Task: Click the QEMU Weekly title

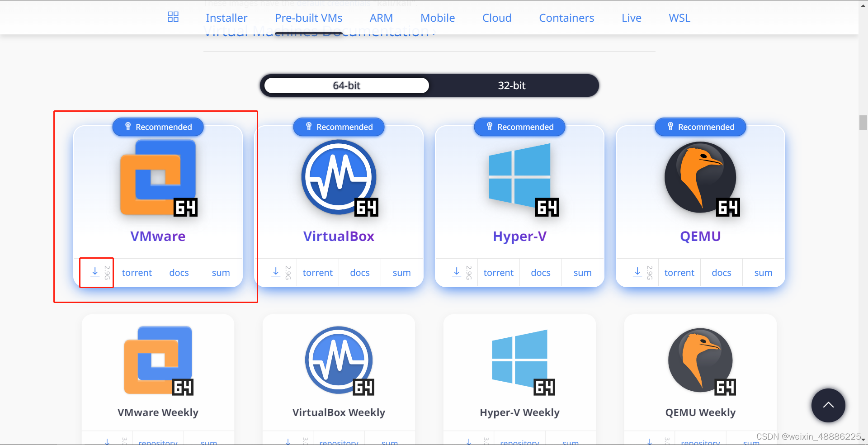Action: point(700,412)
